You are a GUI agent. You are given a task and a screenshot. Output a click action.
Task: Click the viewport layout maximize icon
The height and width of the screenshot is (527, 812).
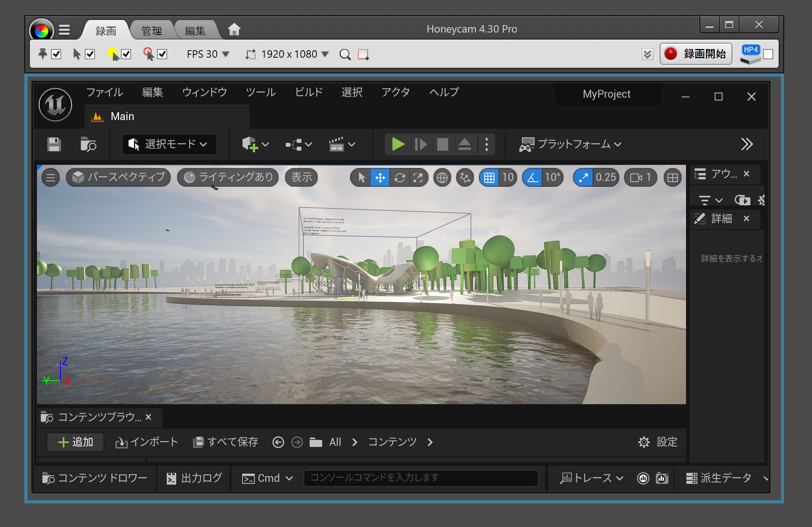click(672, 178)
